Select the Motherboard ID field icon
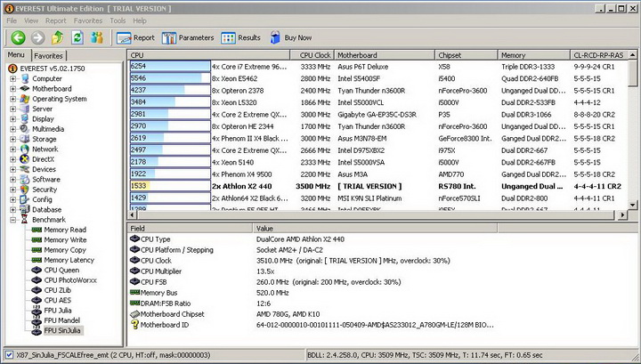Image resolution: width=641 pixels, height=364 pixels. coord(134,325)
